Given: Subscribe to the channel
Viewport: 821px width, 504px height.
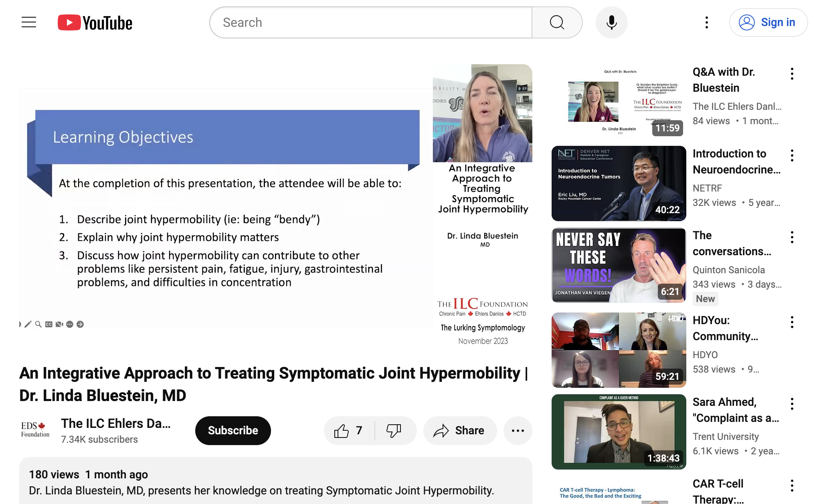Looking at the screenshot, I should [233, 430].
